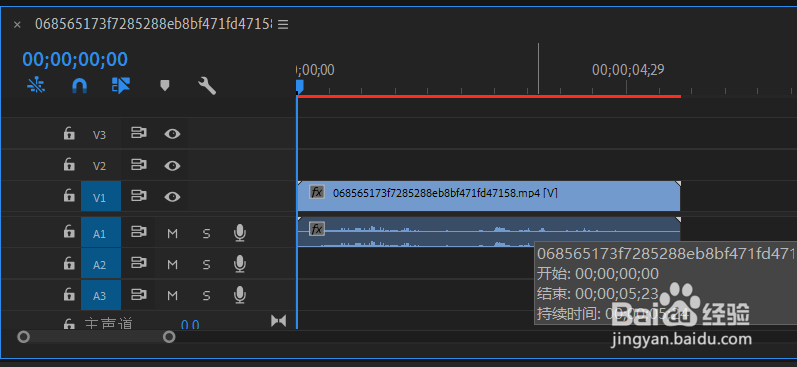Viewport: 797px width, 367px height.
Task: Mute track A3
Action: 173,295
